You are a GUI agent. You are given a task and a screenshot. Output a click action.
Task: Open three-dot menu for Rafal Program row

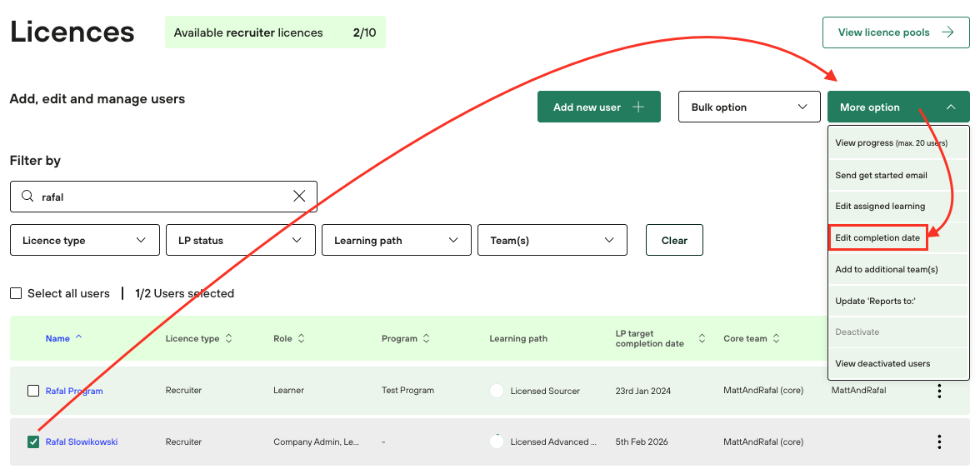(939, 391)
